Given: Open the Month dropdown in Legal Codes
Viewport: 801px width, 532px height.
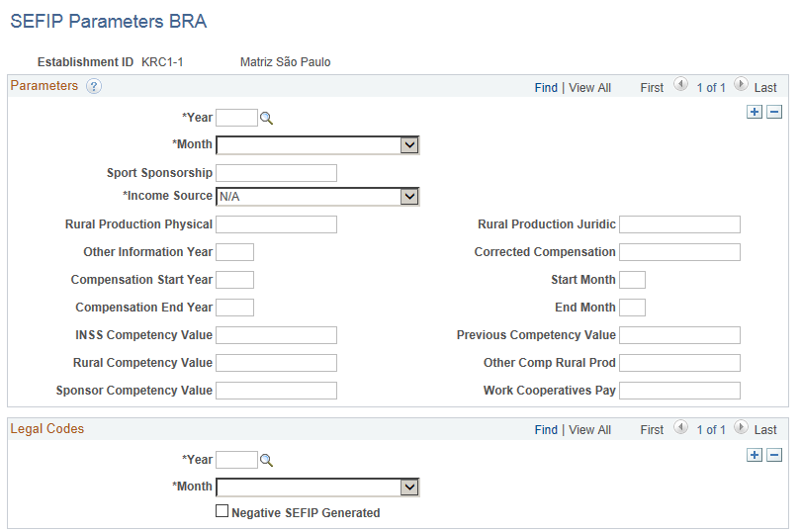Looking at the screenshot, I should click(317, 488).
